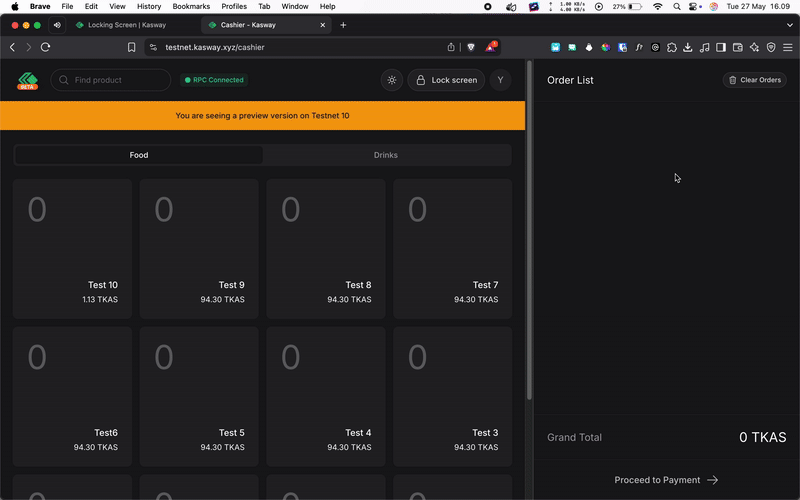Image resolution: width=800 pixels, height=500 pixels.
Task: Click the site settings icon in address bar
Action: pos(154,47)
